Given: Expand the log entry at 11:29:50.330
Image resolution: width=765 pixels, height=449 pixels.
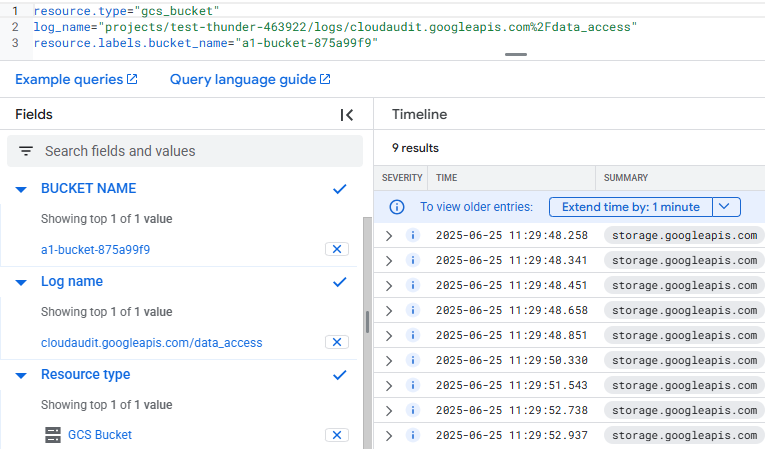Looking at the screenshot, I should 389,361.
